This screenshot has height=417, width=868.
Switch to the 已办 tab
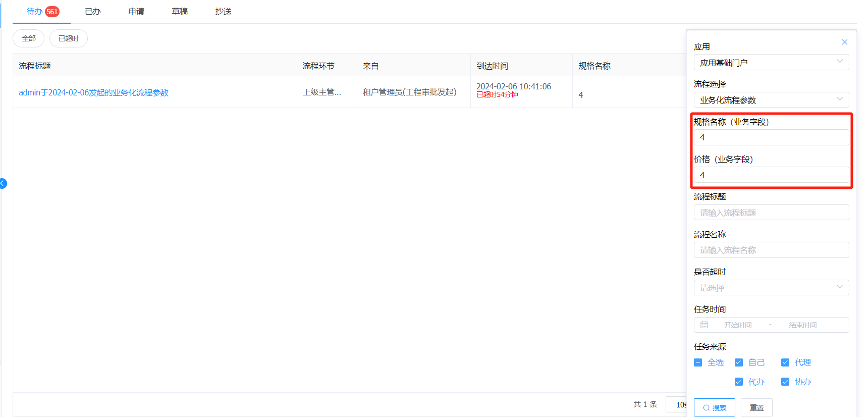(x=93, y=12)
